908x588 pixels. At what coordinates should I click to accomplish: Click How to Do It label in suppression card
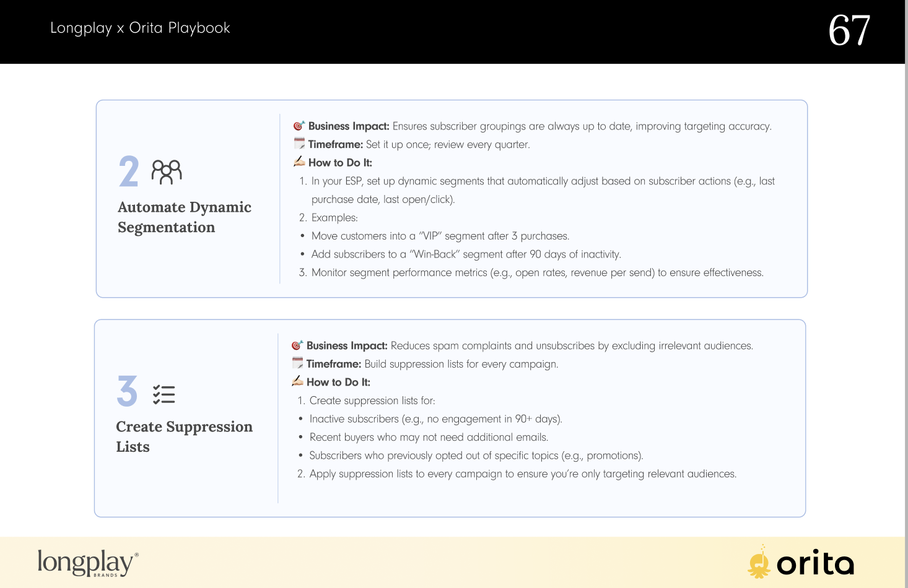pos(338,383)
